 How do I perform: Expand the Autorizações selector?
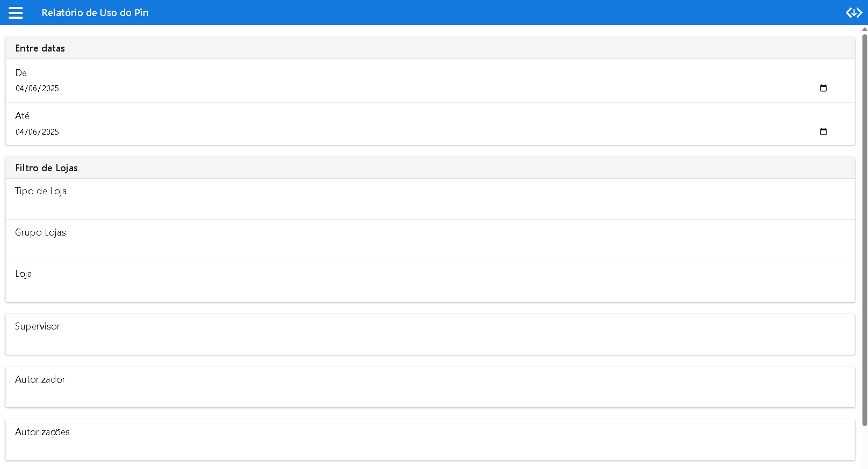pos(430,439)
